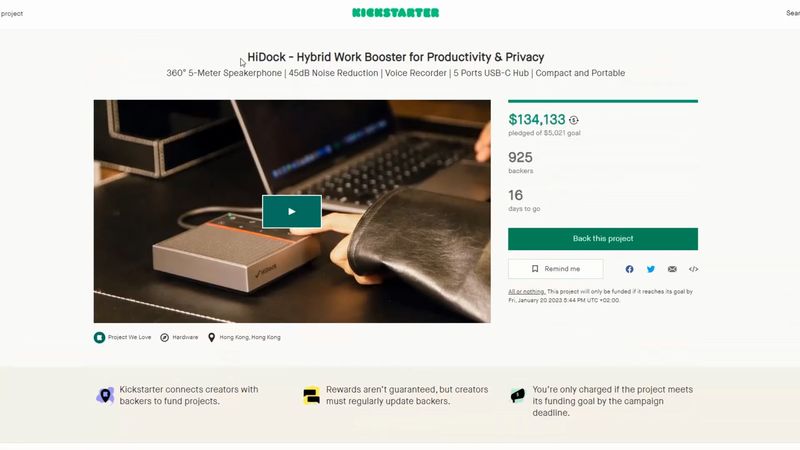This screenshot has width=800, height=450.
Task: Share the project on Facebook
Action: 629,269
